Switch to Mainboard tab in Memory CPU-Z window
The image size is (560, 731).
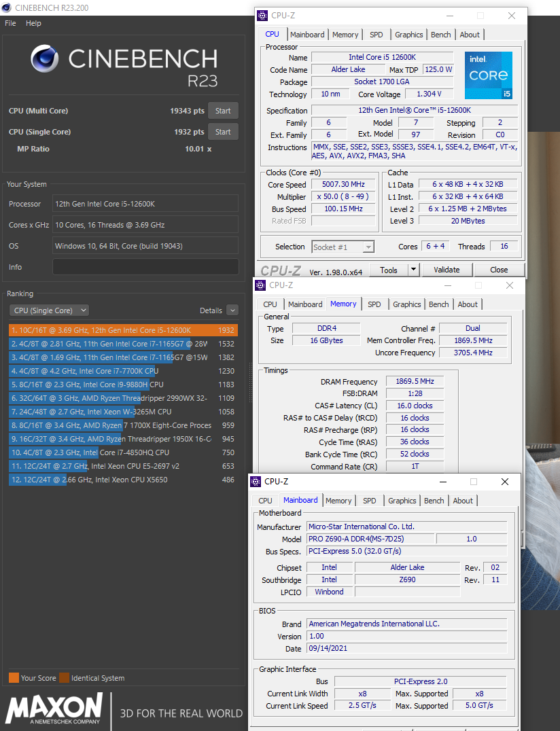(305, 304)
